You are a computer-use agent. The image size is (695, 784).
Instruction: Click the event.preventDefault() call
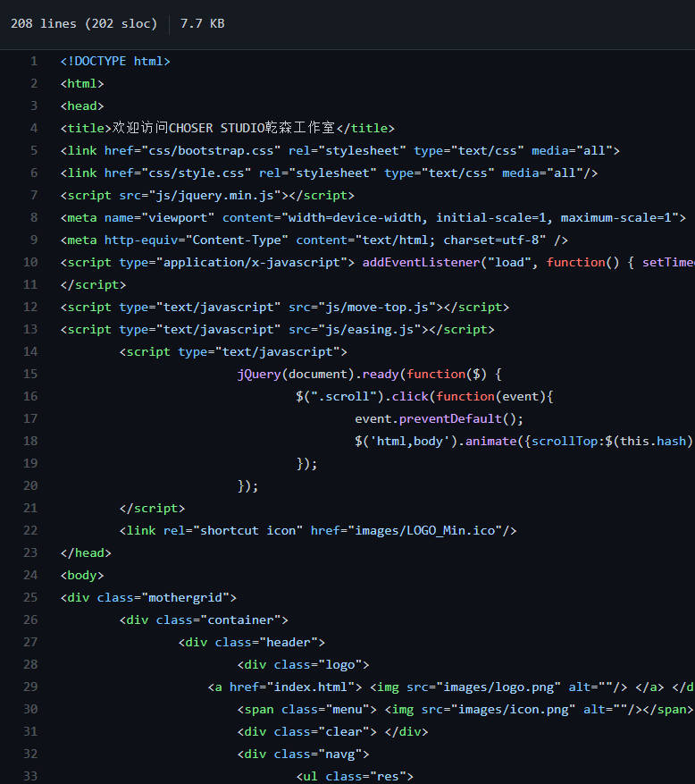pyautogui.click(x=439, y=418)
